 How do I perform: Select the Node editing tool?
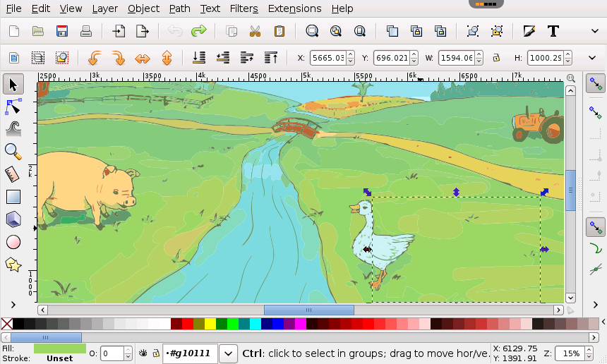click(13, 107)
